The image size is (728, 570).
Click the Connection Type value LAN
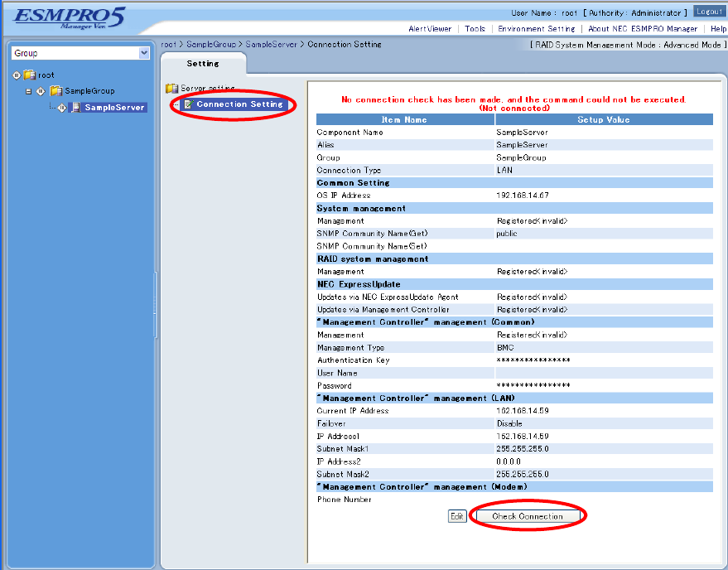(504, 171)
